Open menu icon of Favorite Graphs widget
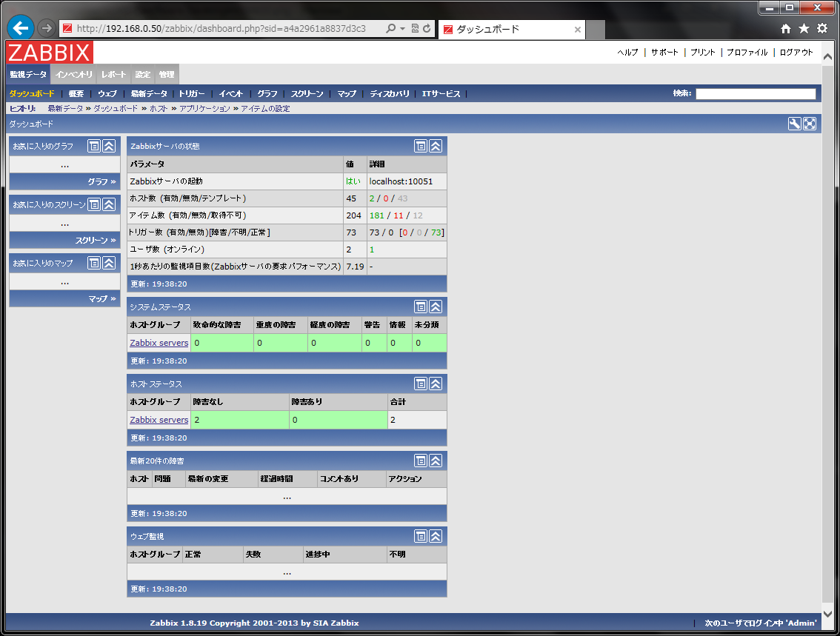The width and height of the screenshot is (840, 636). [x=94, y=146]
